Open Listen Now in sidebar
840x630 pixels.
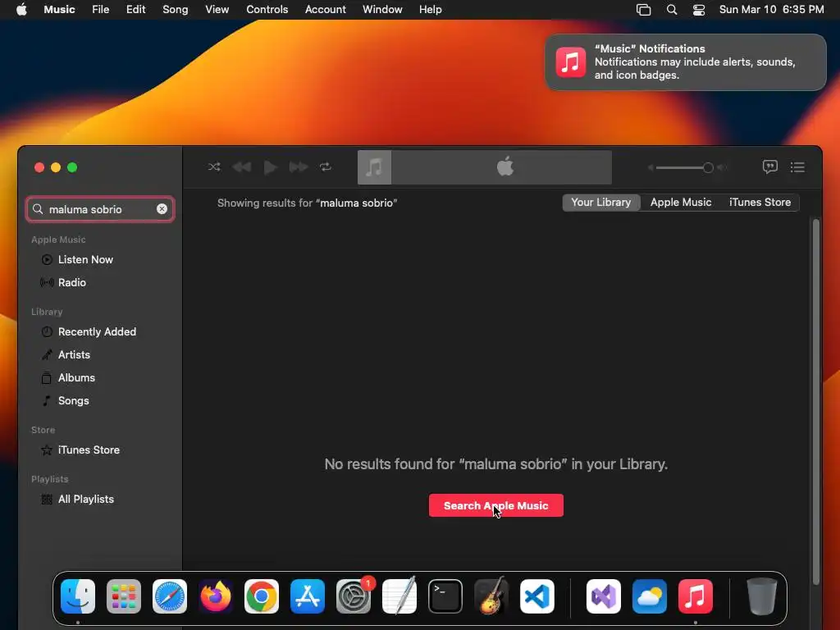(85, 260)
